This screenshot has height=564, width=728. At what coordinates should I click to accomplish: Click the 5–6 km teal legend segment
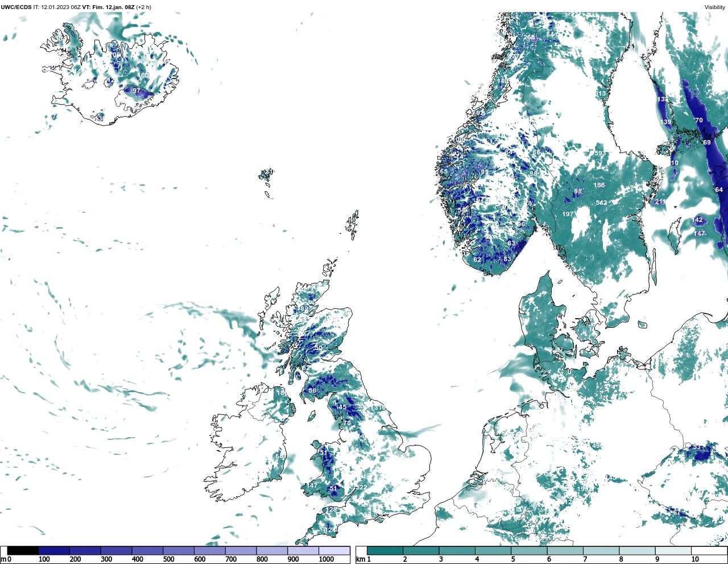[529, 551]
